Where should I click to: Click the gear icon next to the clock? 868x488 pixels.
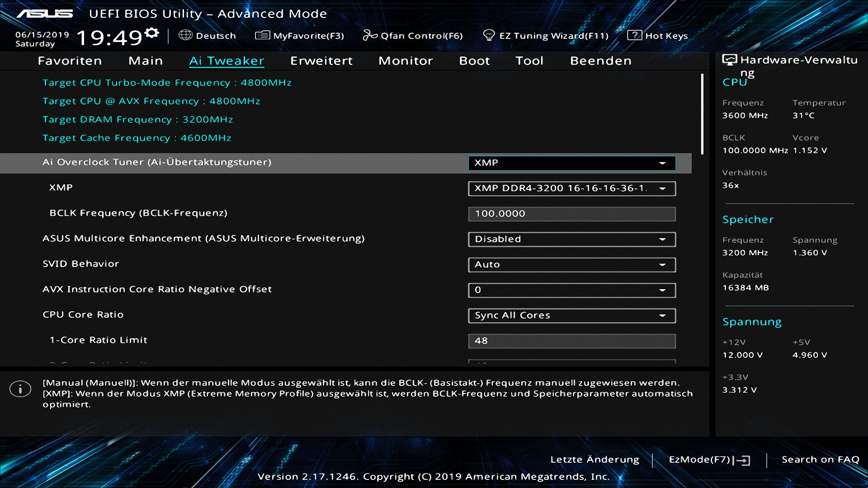[x=152, y=33]
